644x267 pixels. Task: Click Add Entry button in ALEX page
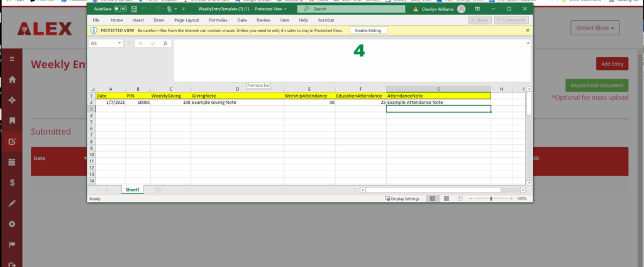pos(612,64)
